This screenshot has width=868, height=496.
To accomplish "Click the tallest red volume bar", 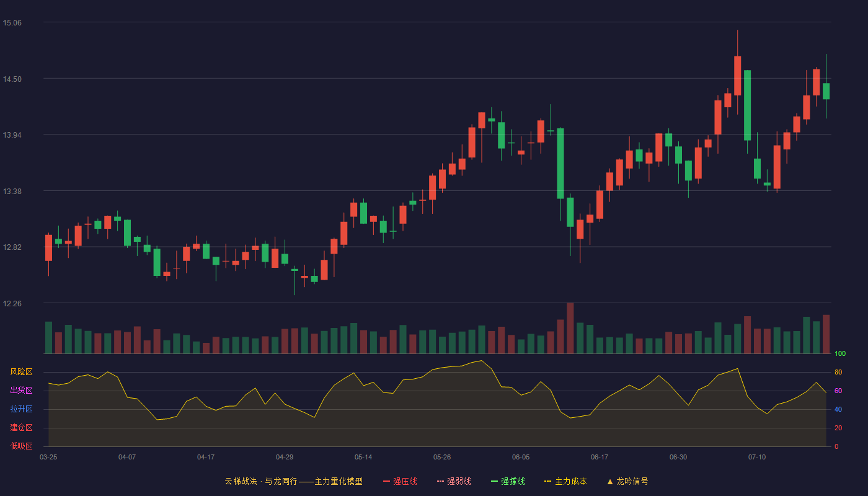I will 570,328.
